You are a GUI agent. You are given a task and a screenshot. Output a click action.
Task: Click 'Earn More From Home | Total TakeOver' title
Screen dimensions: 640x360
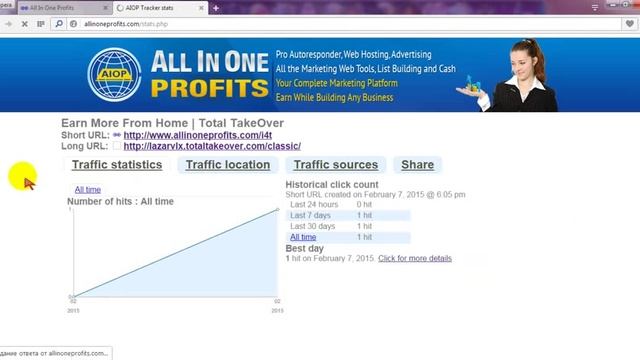(172, 123)
